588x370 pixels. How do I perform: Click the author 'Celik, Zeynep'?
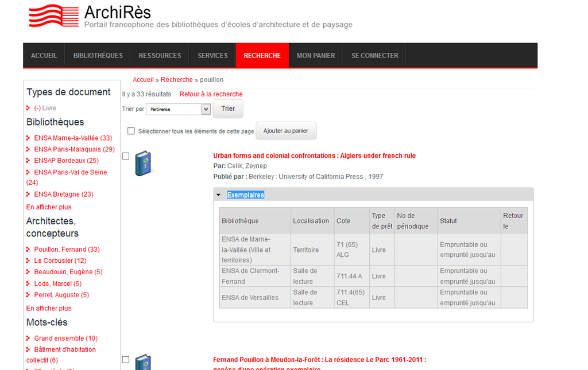(x=247, y=166)
